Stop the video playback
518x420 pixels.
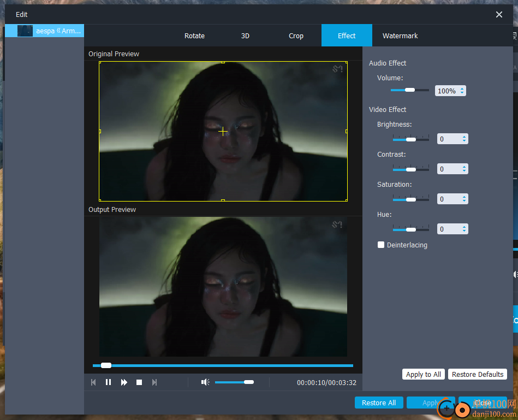coord(139,382)
